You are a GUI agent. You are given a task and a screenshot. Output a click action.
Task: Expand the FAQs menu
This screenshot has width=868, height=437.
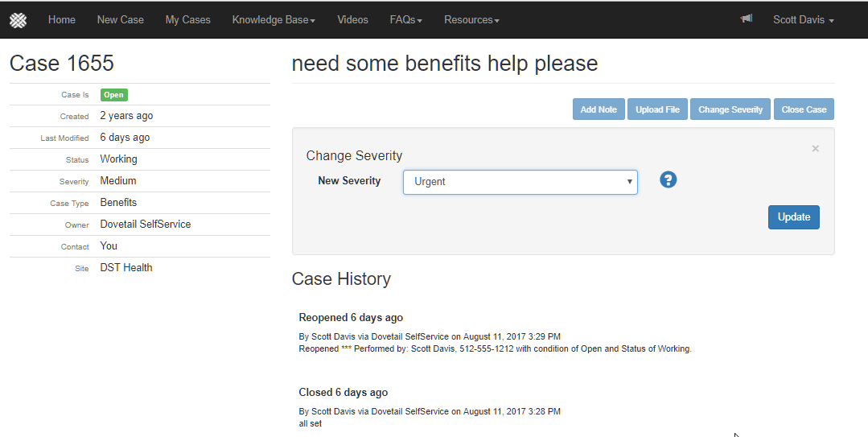(x=405, y=19)
